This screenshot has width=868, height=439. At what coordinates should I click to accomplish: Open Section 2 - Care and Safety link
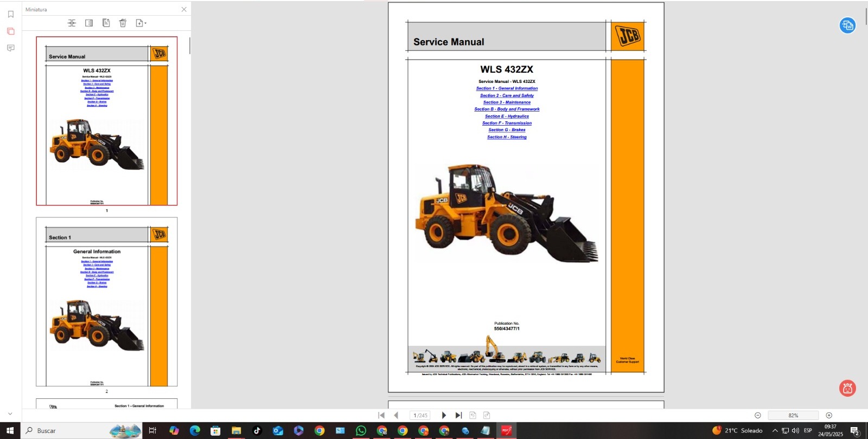507,95
